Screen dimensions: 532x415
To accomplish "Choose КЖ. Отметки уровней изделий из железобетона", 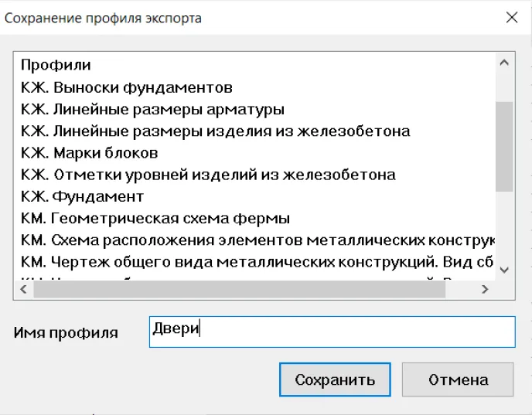I will (208, 175).
